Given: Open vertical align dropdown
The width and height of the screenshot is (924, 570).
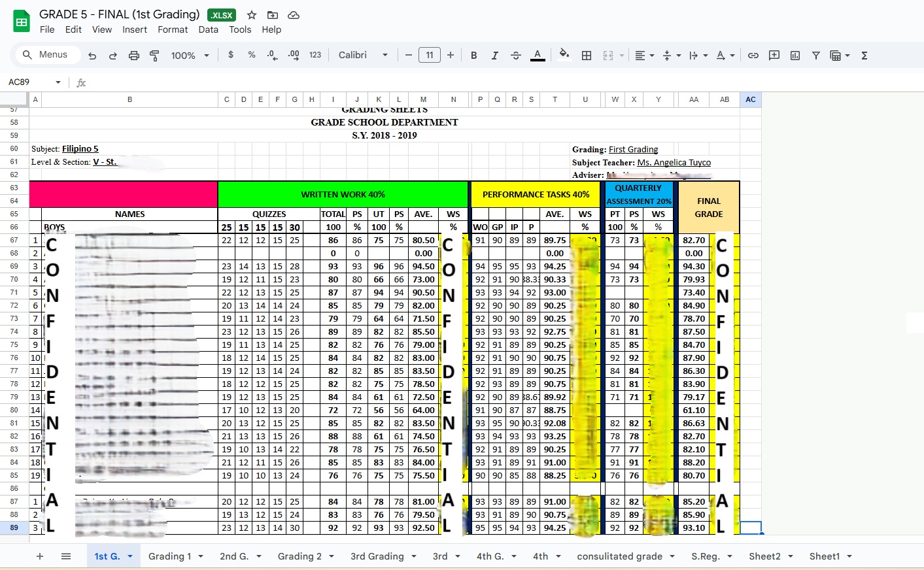Looking at the screenshot, I should coord(672,56).
